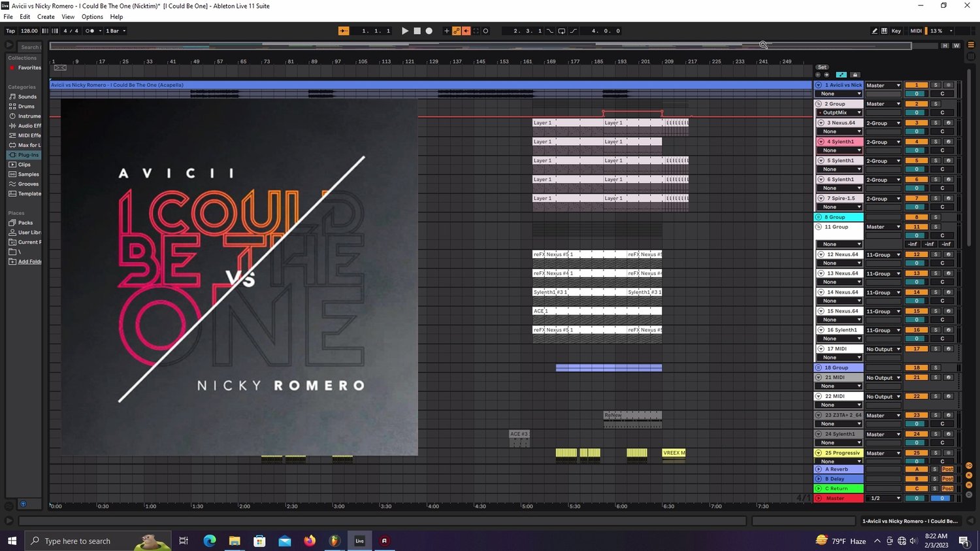This screenshot has width=980, height=551.
Task: Open Microsoft Edge from the taskbar
Action: 210,541
